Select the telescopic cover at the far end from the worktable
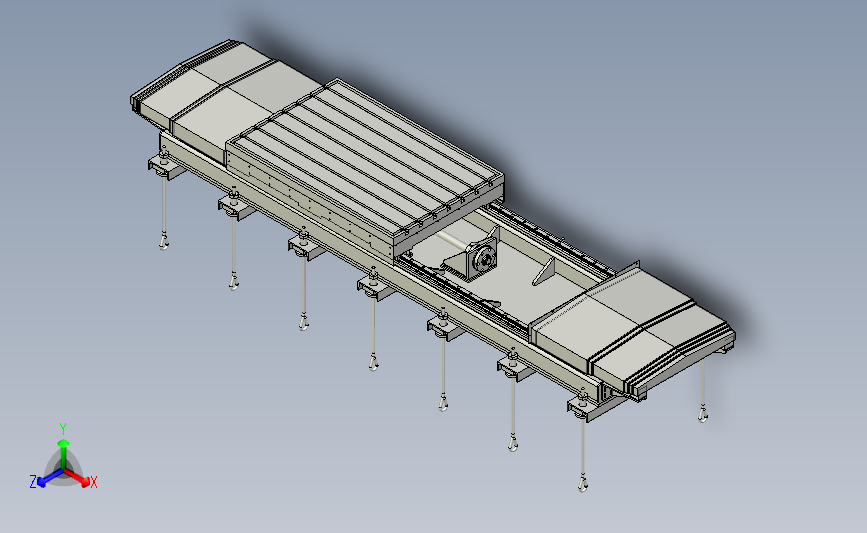The image size is (867, 533). [632, 330]
